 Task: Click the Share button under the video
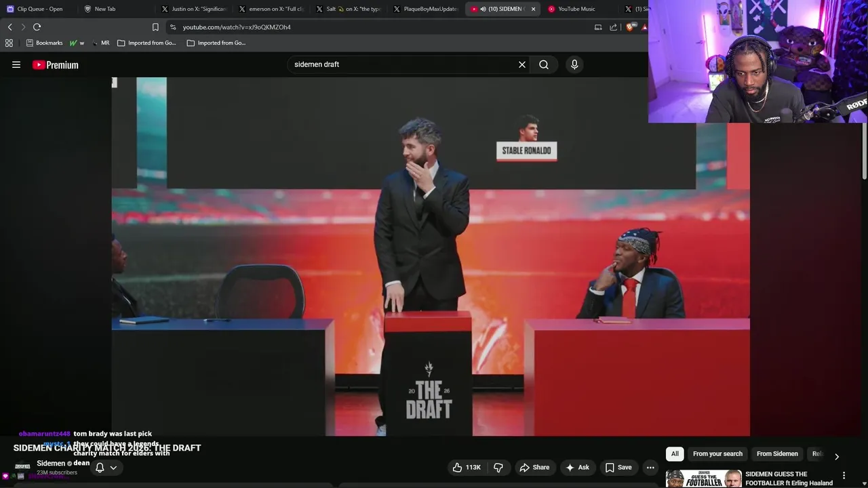[x=534, y=468]
